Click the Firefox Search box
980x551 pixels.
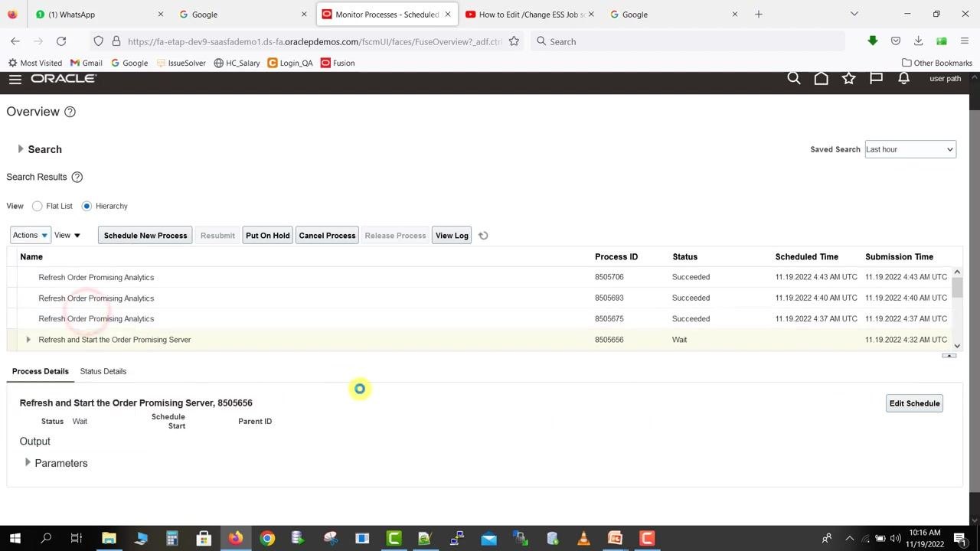point(689,41)
